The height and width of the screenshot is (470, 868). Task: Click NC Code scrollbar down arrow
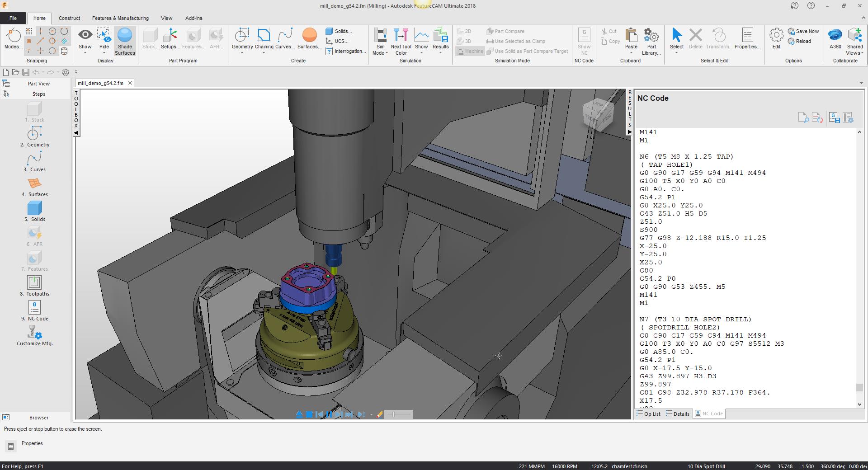coord(859,404)
